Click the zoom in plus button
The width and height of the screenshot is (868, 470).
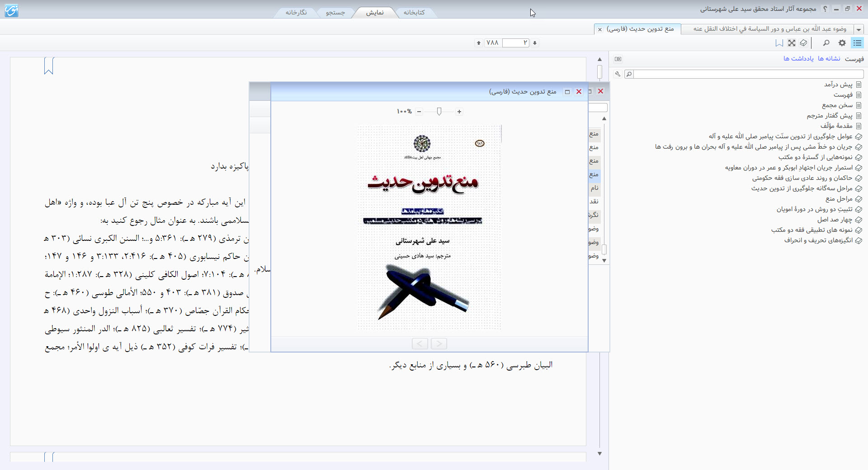459,112
